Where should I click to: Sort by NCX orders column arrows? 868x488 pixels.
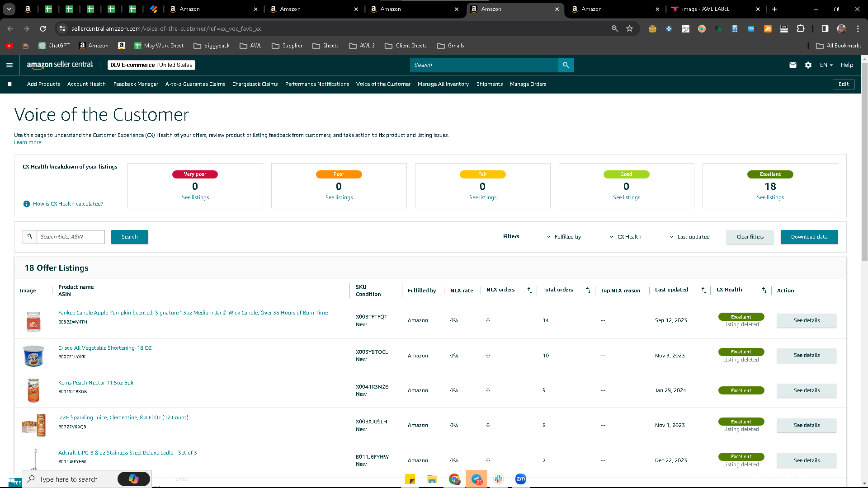[530, 290]
